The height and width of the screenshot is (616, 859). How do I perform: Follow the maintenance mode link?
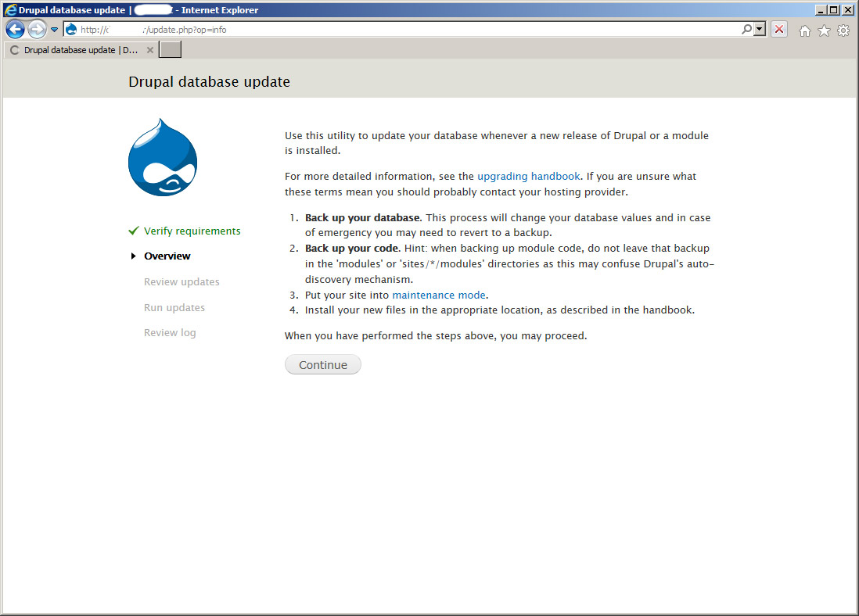click(439, 295)
